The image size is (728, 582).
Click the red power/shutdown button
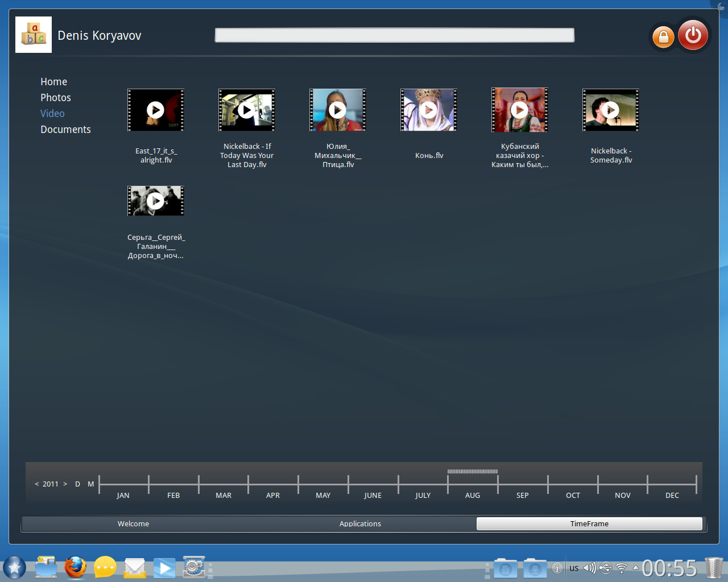pos(693,35)
